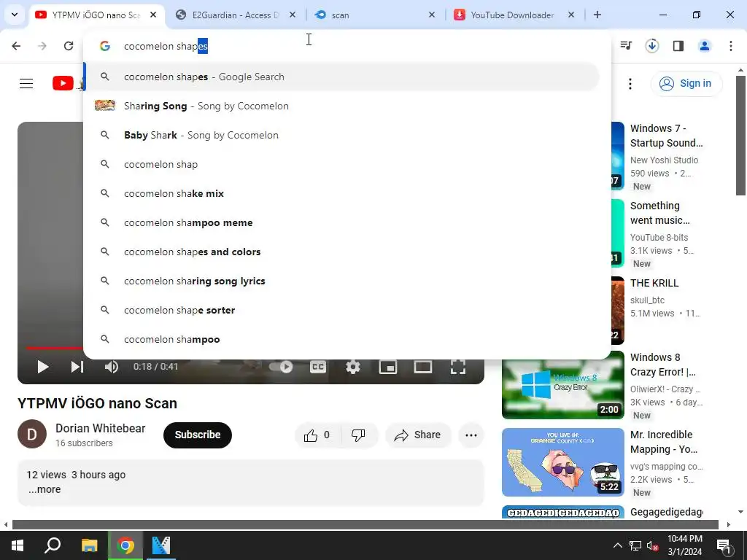Choose cocomelon shape sorter suggestion
This screenshot has width=747, height=560.
(x=342, y=310)
